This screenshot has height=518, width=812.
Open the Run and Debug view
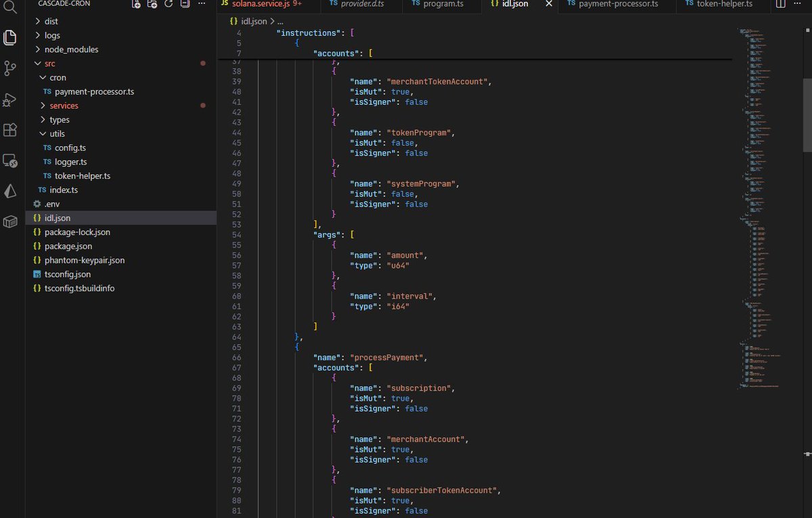pyautogui.click(x=9, y=100)
